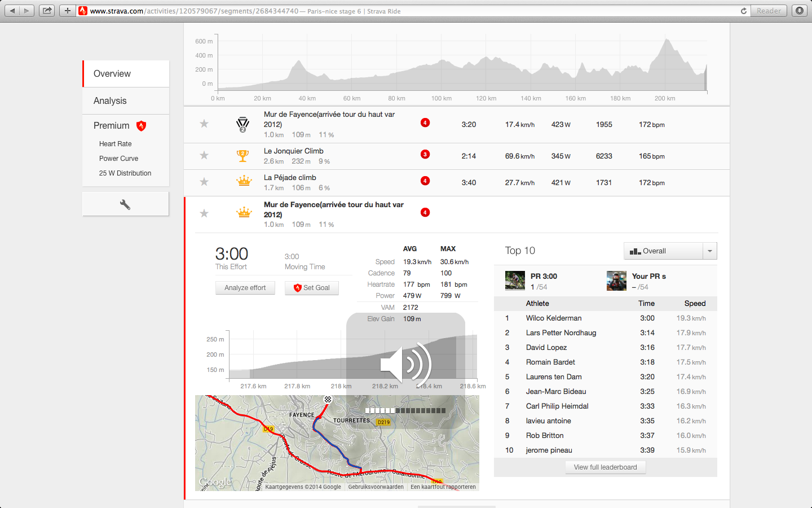Click category 4 badge on expanded segment
812x508 pixels.
[x=425, y=212]
